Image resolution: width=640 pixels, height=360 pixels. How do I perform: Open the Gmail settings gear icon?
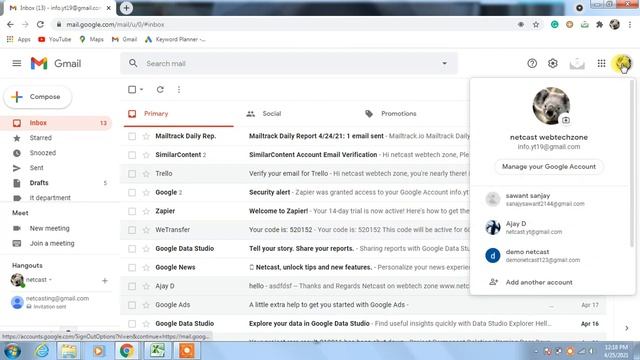(553, 63)
